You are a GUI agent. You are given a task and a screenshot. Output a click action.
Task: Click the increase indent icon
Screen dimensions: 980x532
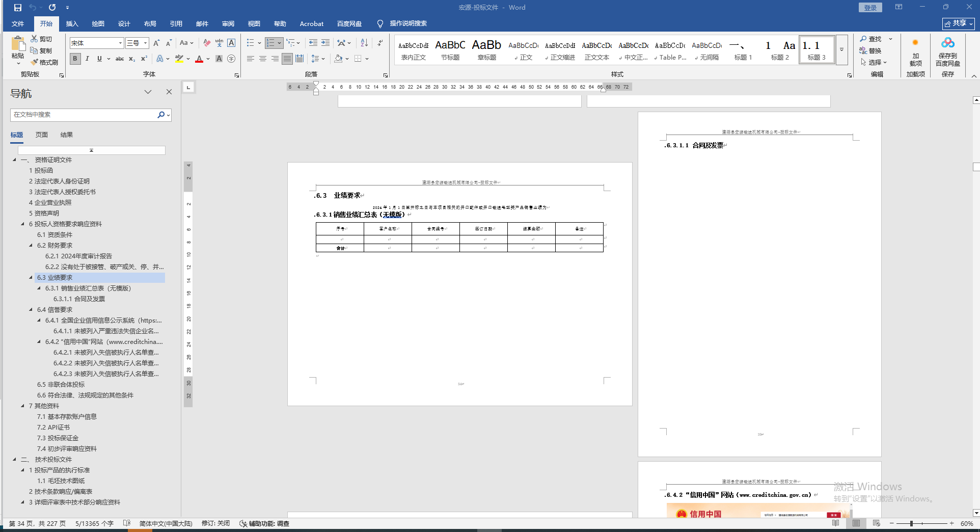(325, 43)
